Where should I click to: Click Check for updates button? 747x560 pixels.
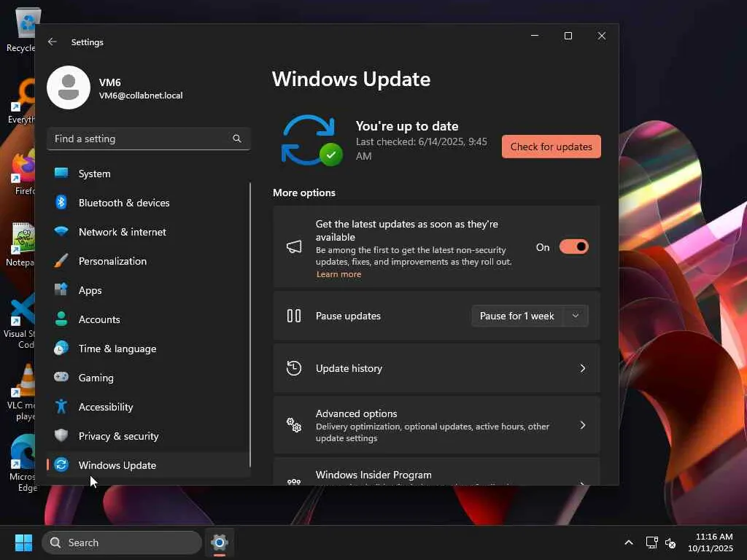point(551,147)
